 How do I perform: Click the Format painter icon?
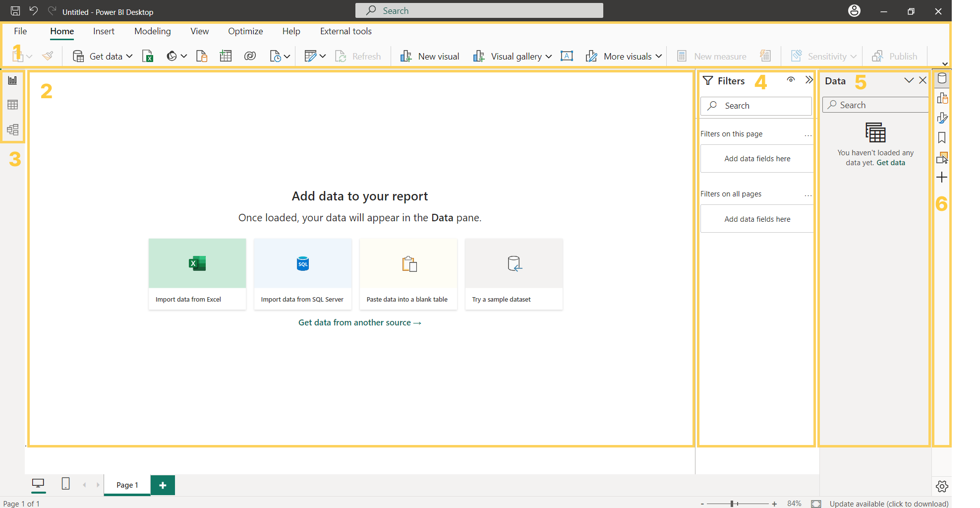tap(48, 56)
